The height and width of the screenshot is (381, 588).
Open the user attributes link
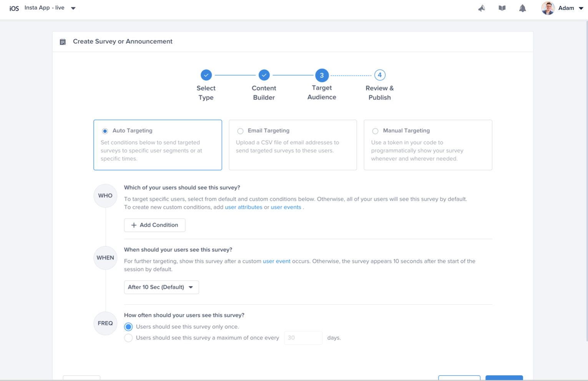[x=243, y=207]
